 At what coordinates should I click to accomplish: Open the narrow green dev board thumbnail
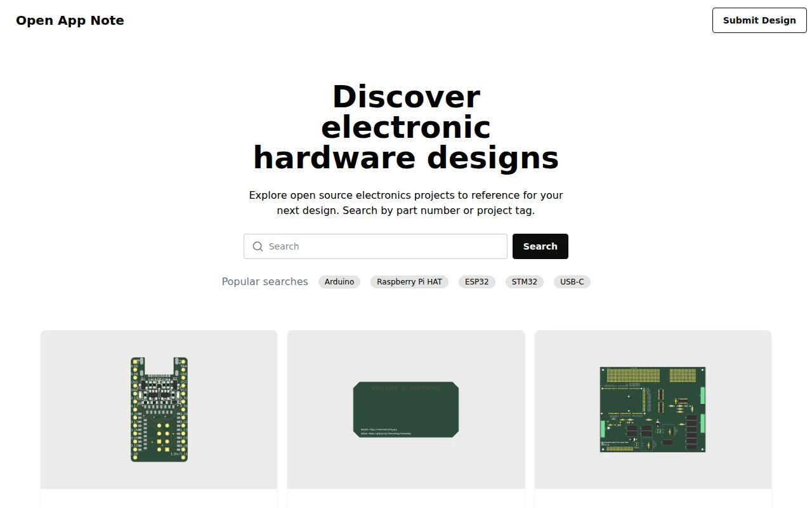[x=159, y=410]
